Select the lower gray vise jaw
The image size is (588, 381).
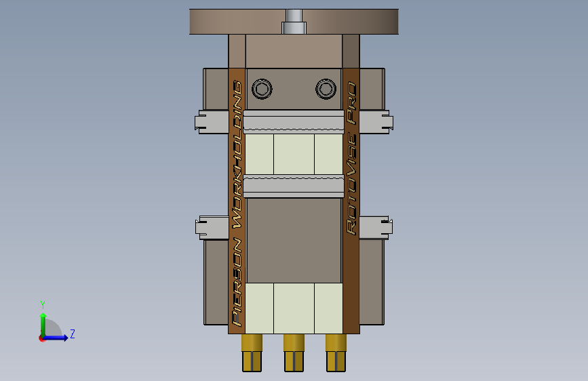[294, 186]
